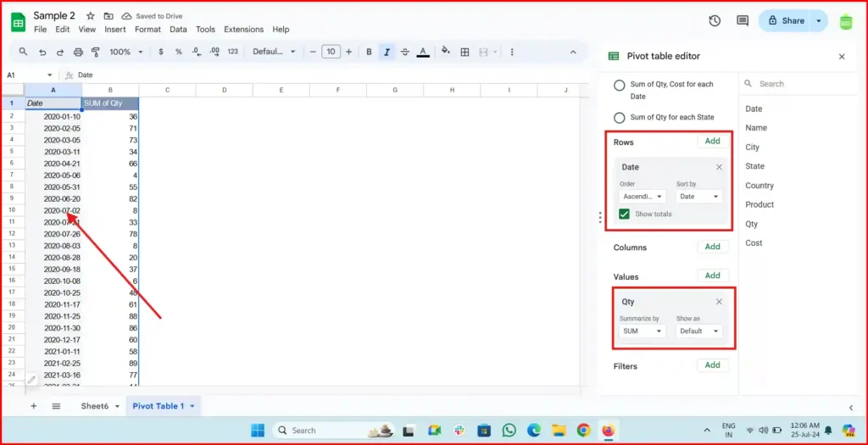
Task: Decrease font size with minus button
Action: click(x=313, y=52)
